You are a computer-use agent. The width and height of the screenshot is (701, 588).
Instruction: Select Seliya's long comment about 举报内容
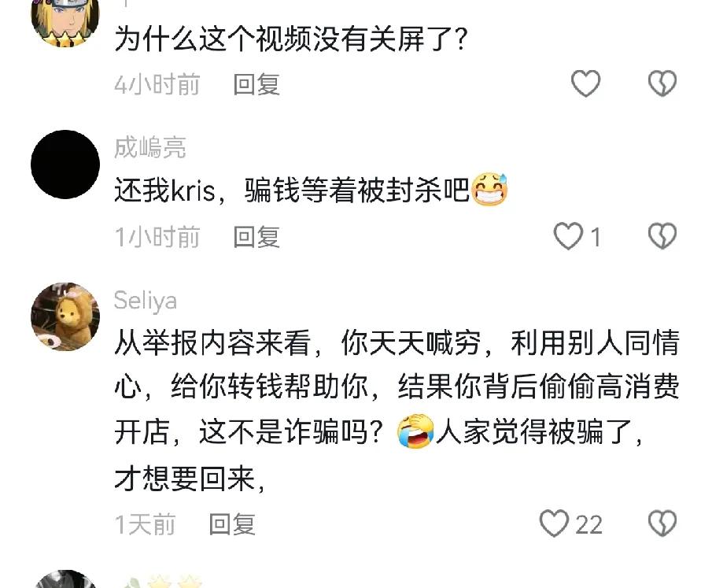(x=397, y=410)
